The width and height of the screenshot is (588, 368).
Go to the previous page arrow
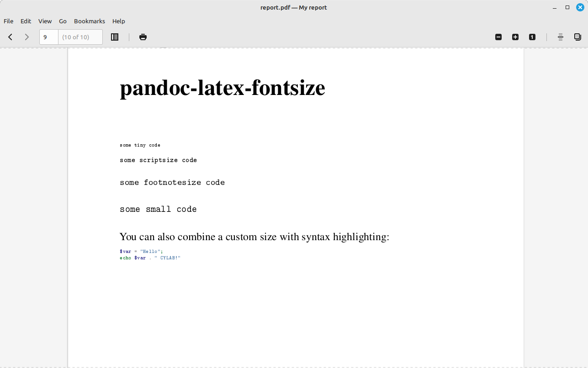[x=10, y=37]
